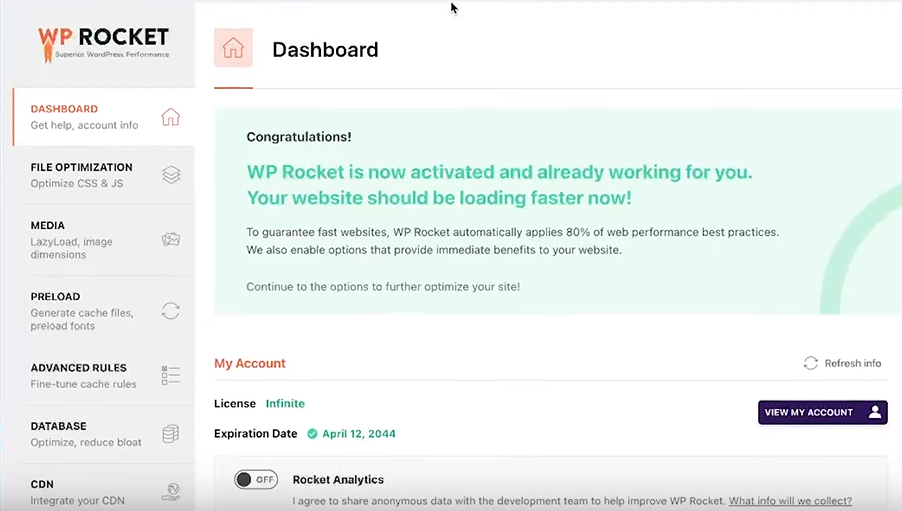Click the File Optimization layers icon
Image resolution: width=902 pixels, height=511 pixels.
171,175
